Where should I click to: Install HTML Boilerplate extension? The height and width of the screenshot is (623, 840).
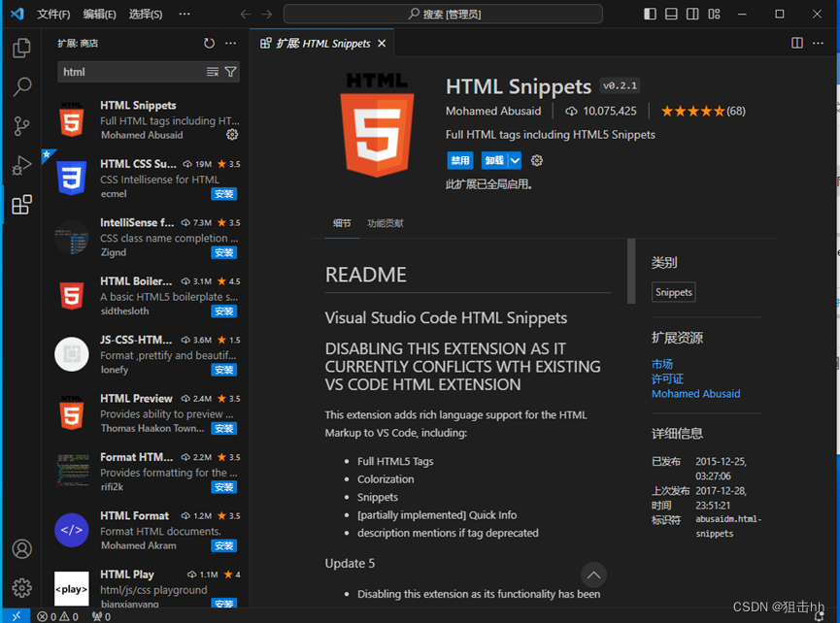pyautogui.click(x=224, y=311)
